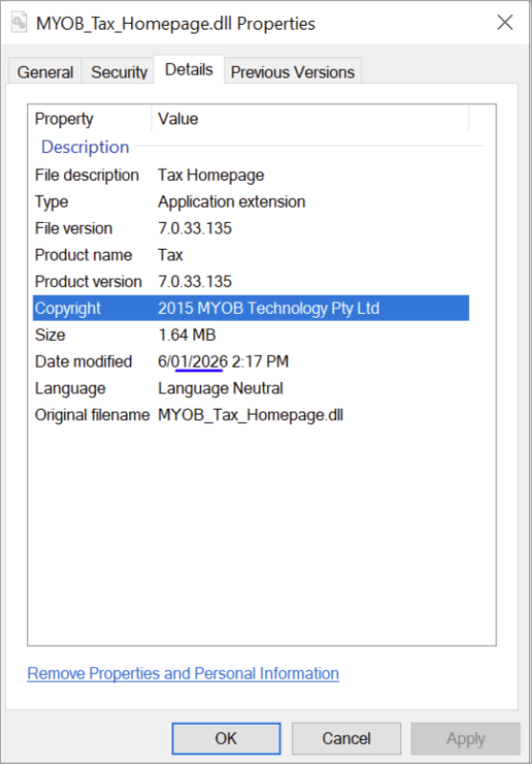Viewport: 532px width, 764px height.
Task: Close the Properties dialog window
Action: pyautogui.click(x=504, y=22)
